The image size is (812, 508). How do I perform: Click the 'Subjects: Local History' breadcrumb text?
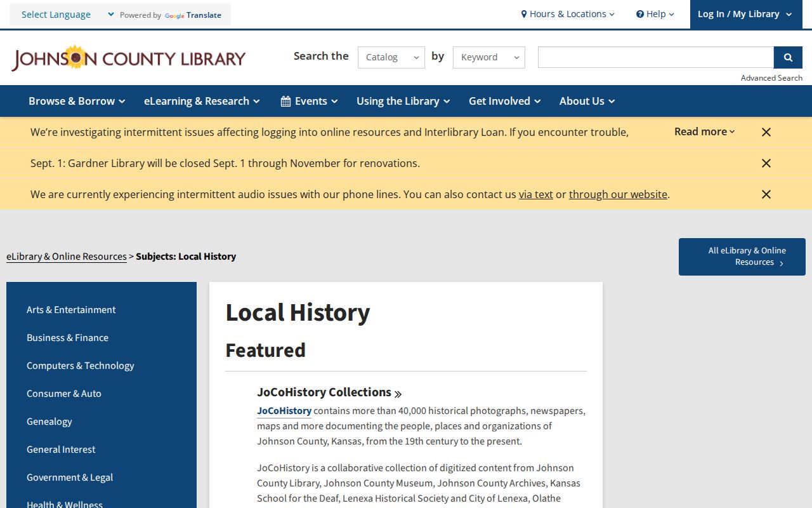(x=186, y=257)
